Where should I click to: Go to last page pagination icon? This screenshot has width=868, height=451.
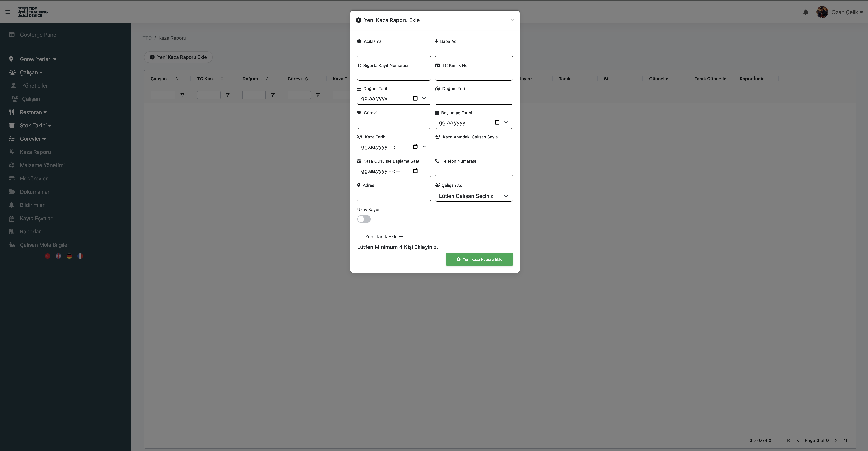pos(845,440)
